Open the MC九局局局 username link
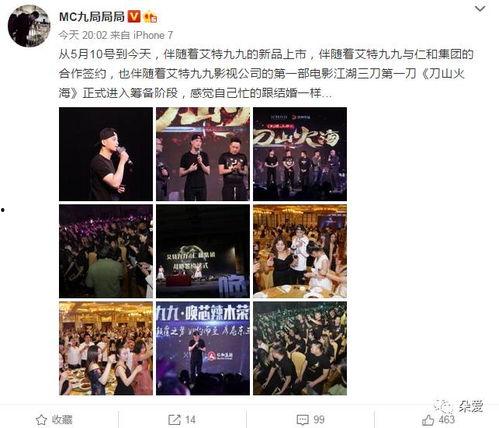This screenshot has width=499, height=428. tap(92, 16)
